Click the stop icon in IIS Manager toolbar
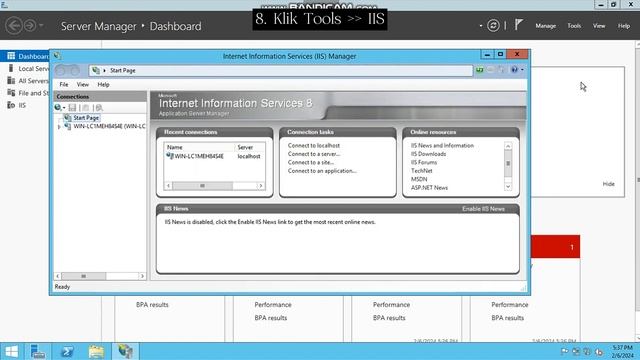 point(491,70)
